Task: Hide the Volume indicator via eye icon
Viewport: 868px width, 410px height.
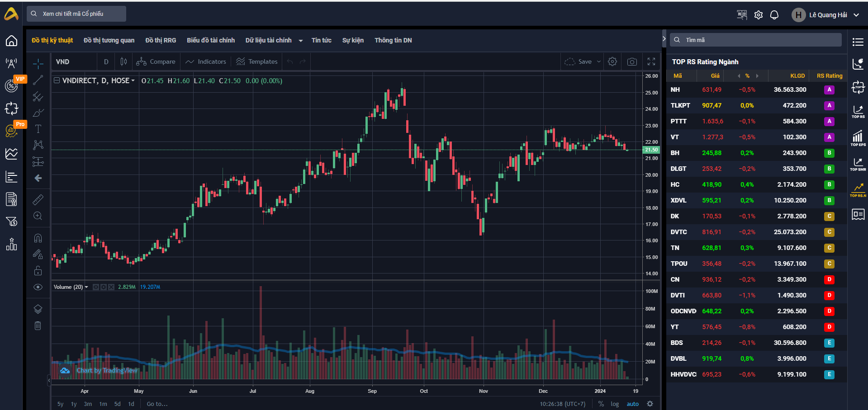Action: (x=96, y=287)
